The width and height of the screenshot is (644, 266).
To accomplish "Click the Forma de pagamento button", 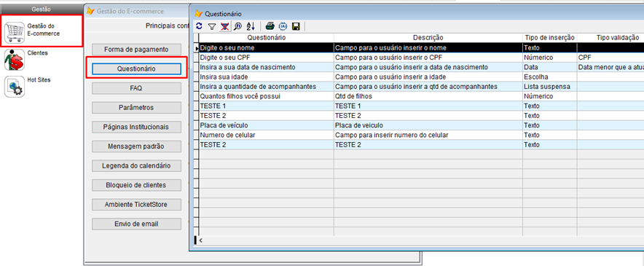I will [x=136, y=50].
